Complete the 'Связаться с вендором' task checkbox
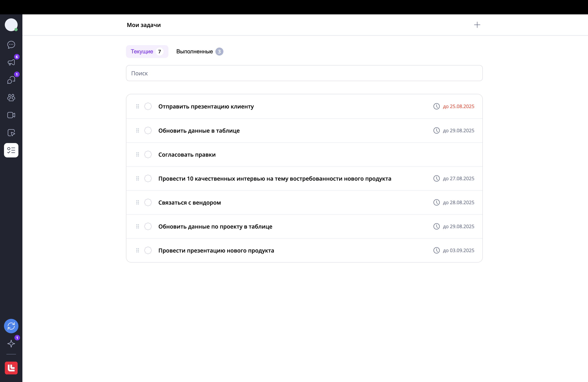 tap(148, 202)
